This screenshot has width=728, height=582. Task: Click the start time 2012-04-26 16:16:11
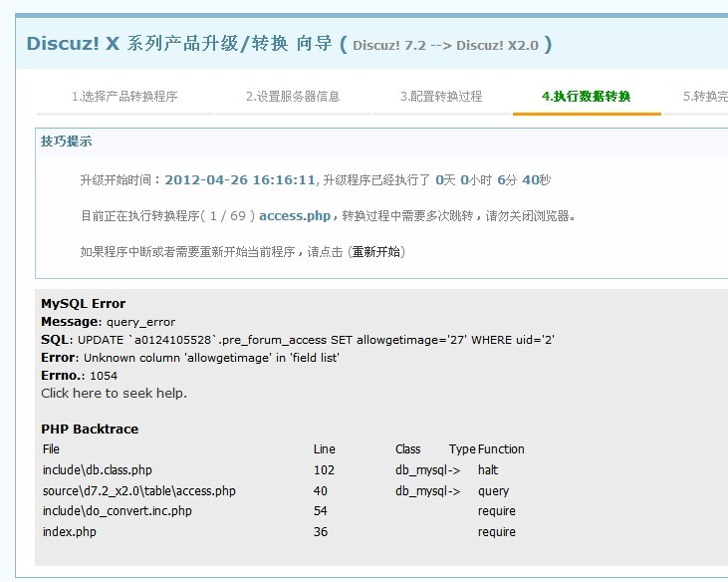240,179
